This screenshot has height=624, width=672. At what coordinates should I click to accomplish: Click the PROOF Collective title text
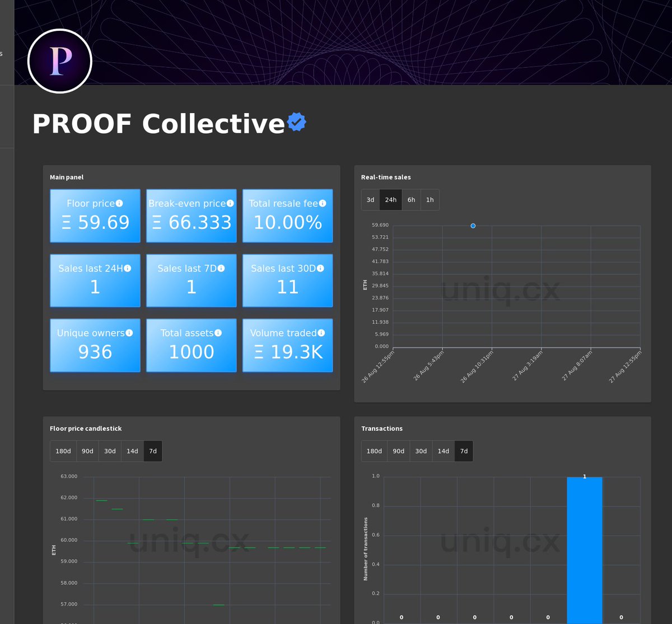pos(158,124)
